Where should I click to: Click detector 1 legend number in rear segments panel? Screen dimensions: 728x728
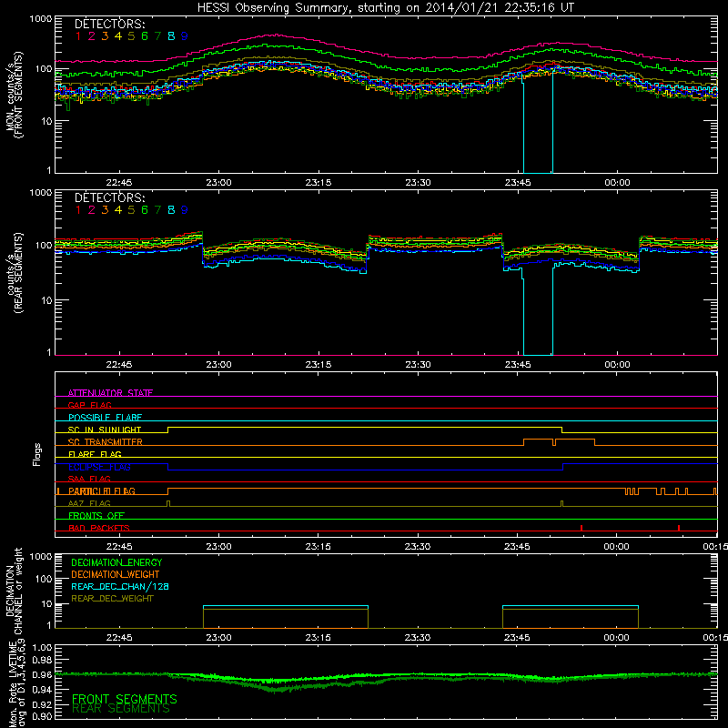[x=78, y=210]
